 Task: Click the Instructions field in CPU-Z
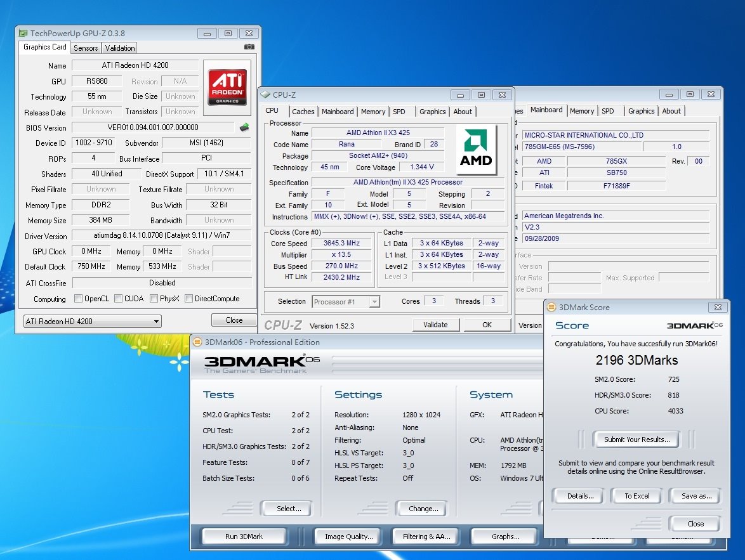tap(407, 217)
